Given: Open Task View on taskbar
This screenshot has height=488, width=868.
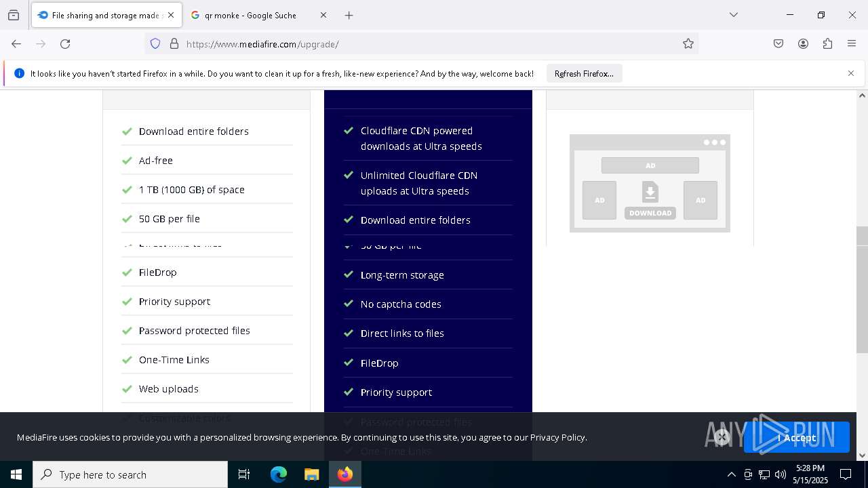Looking at the screenshot, I should pos(244,474).
